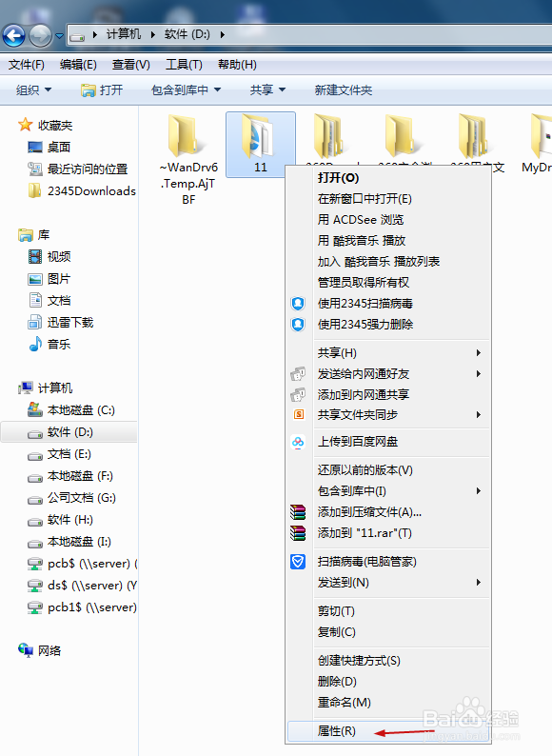
Task: Click 使用2345强力删除 entry
Action: coord(388,325)
